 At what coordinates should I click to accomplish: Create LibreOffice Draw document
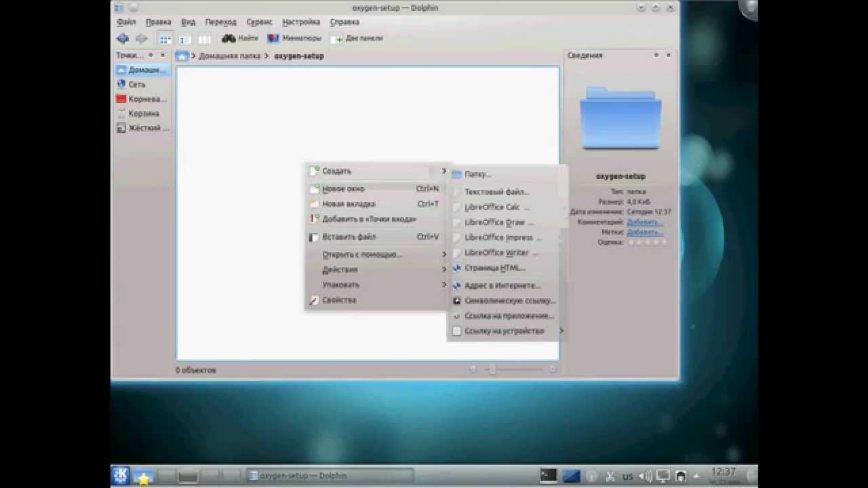pyautogui.click(x=506, y=222)
